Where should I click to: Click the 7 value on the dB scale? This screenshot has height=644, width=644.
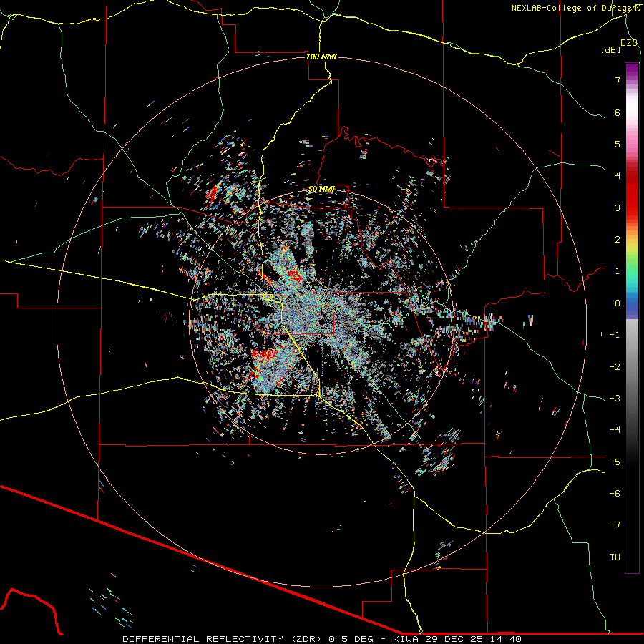pyautogui.click(x=618, y=80)
